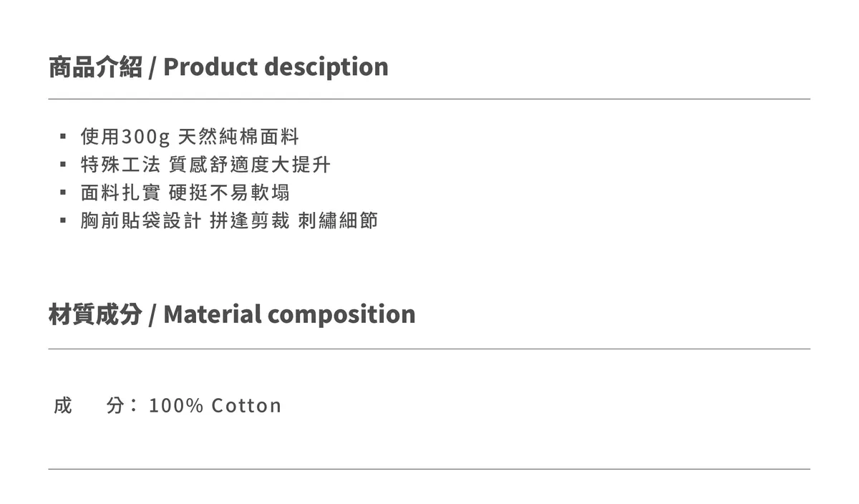
Task: Click the divider line under Product desciption heading
Action: pyautogui.click(x=429, y=99)
